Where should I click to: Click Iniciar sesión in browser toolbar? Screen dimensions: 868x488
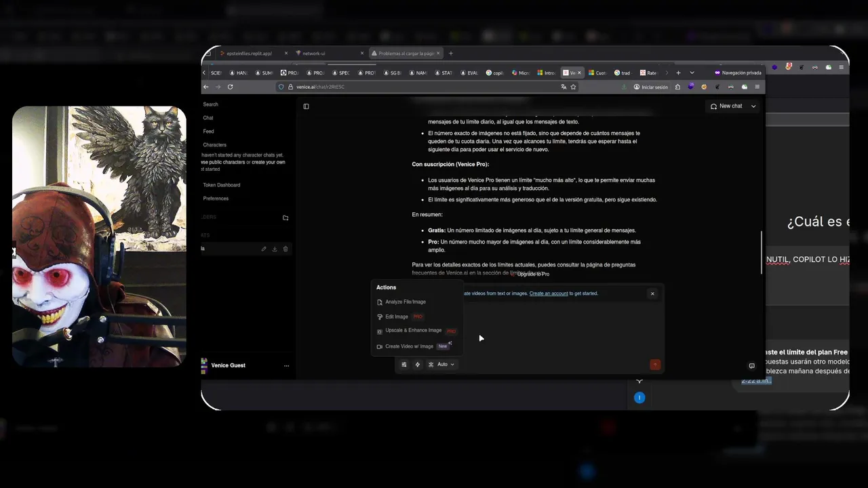(650, 87)
